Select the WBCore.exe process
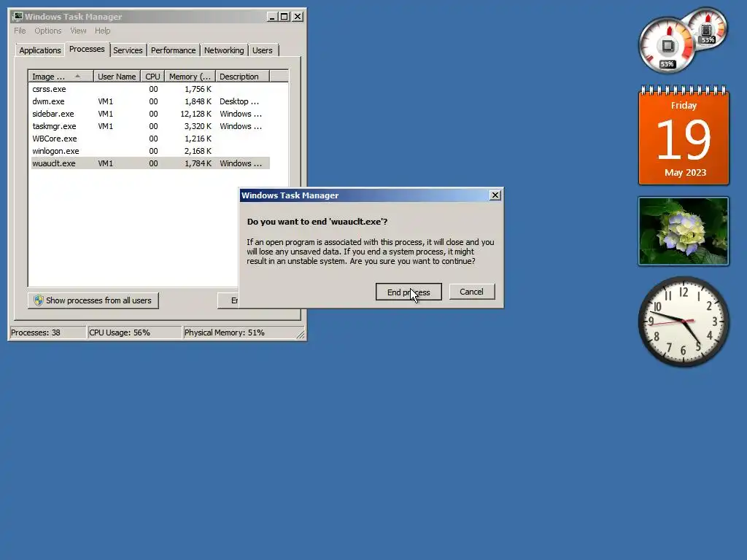 pyautogui.click(x=150, y=139)
